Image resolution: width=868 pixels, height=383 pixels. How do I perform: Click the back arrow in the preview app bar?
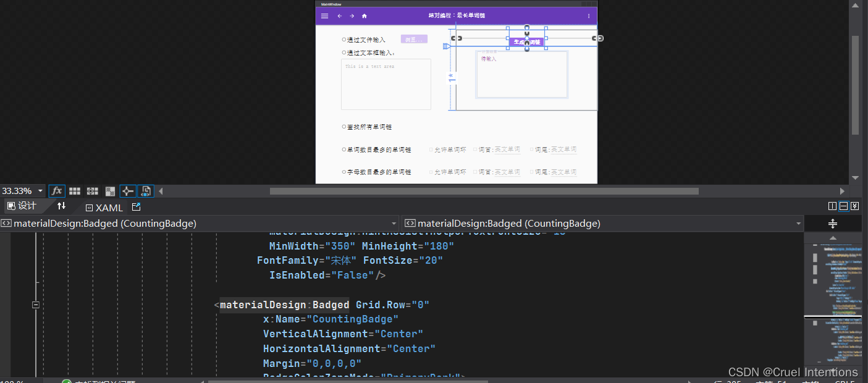339,16
